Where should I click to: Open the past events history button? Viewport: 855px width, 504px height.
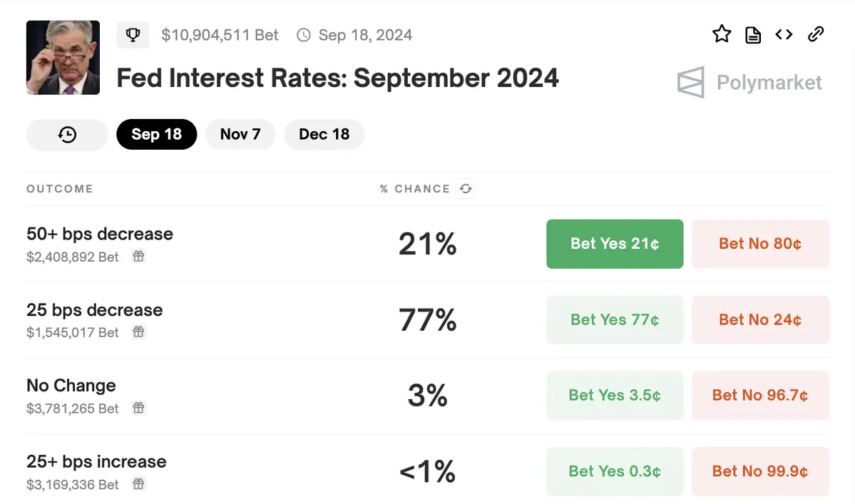tap(67, 134)
